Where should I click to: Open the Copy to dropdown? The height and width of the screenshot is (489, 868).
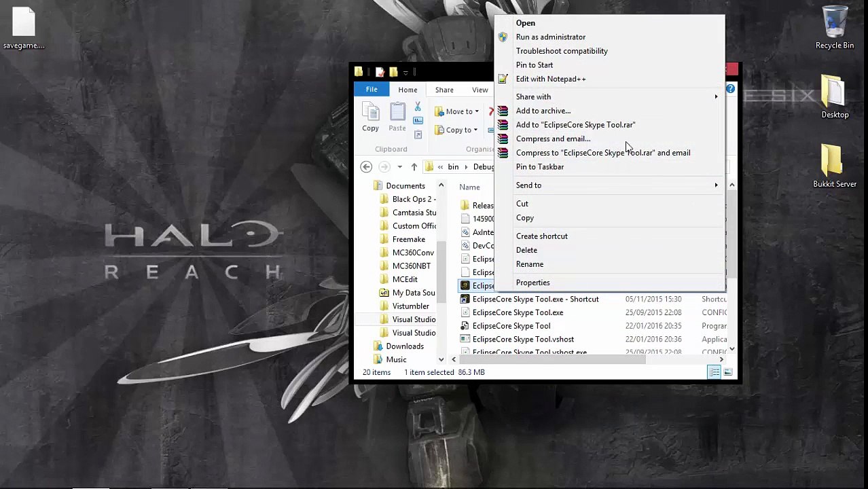(x=456, y=130)
